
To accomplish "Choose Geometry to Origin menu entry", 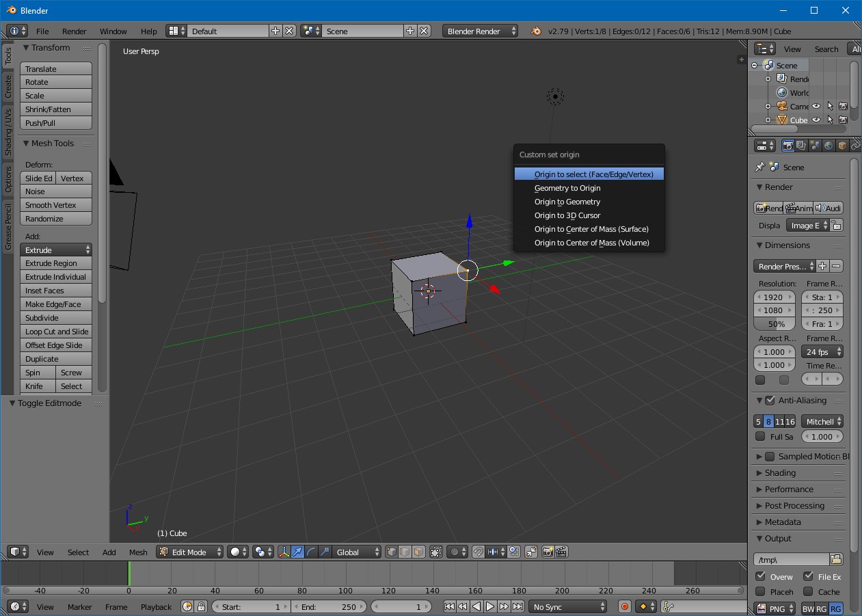I will (x=589, y=188).
